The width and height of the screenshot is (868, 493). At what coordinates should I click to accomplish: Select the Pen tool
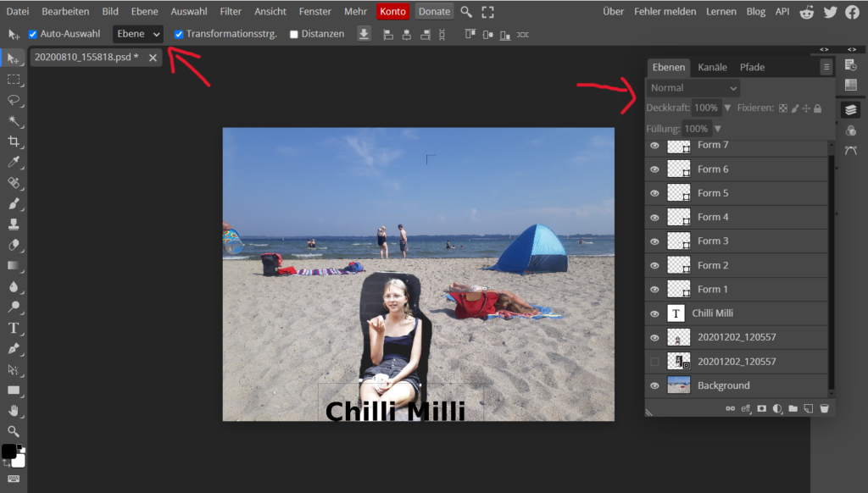click(14, 349)
